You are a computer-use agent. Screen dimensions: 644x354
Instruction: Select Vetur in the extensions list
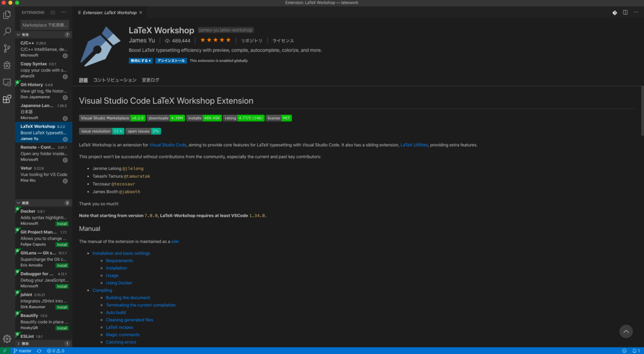pos(43,174)
